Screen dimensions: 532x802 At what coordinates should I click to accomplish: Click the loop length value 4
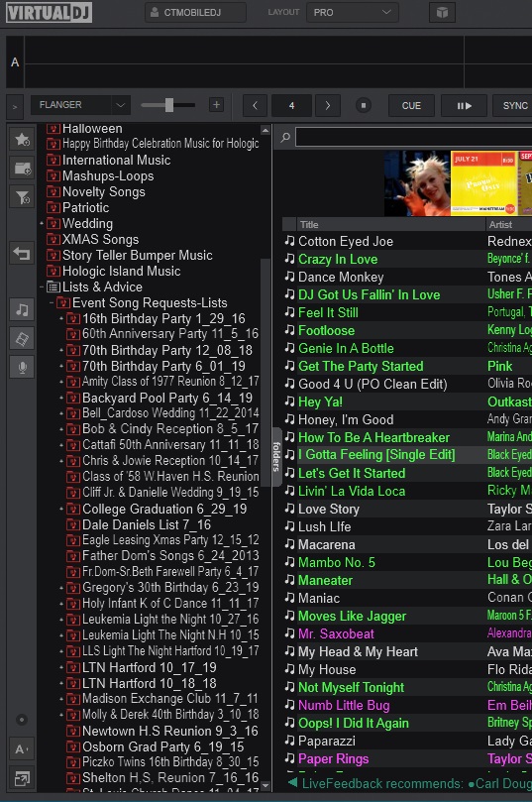click(x=291, y=105)
